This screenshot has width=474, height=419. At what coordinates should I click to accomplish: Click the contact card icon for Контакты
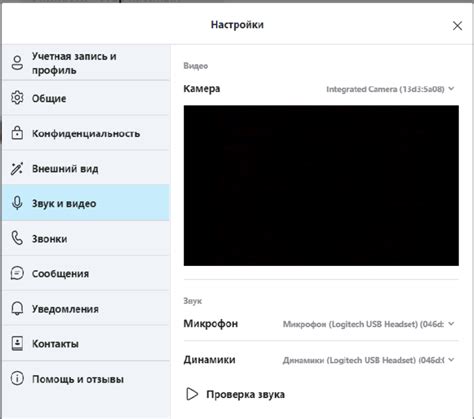click(17, 344)
